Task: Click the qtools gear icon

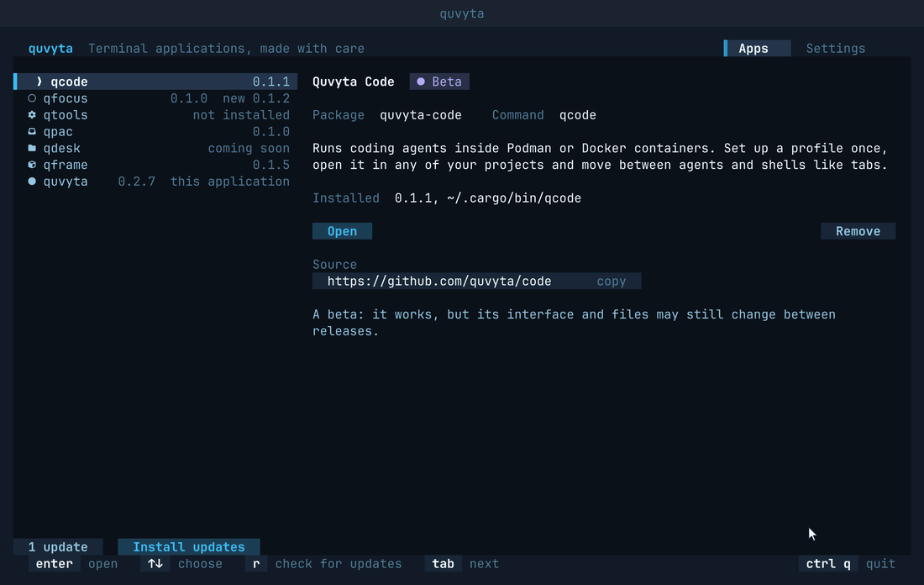Action: (x=32, y=115)
